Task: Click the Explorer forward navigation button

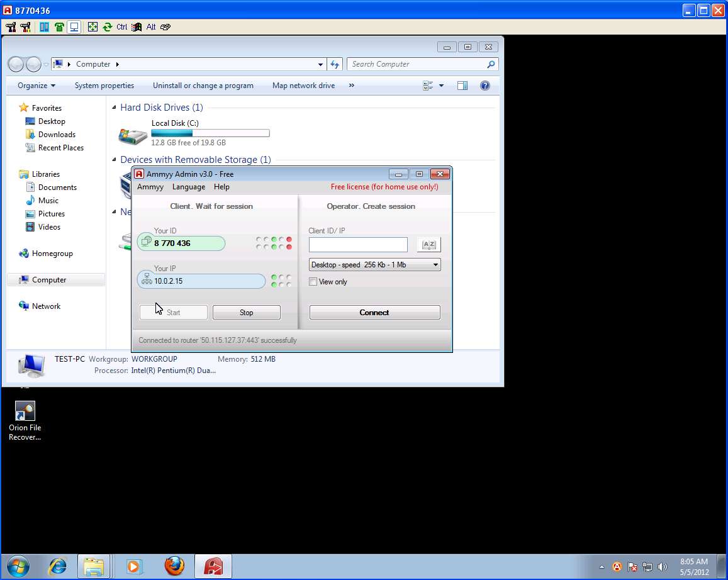Action: (x=33, y=64)
